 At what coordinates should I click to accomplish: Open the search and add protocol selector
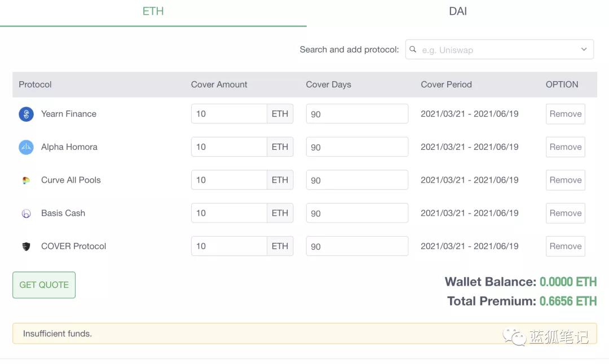tap(499, 50)
